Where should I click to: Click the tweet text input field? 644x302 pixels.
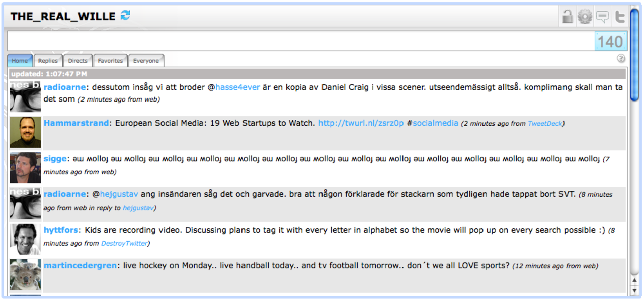[x=300, y=41]
